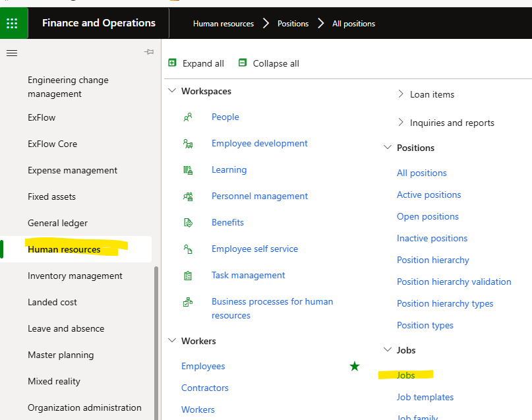Image resolution: width=532 pixels, height=420 pixels.
Task: Open the Position types link
Action: pyautogui.click(x=425, y=325)
